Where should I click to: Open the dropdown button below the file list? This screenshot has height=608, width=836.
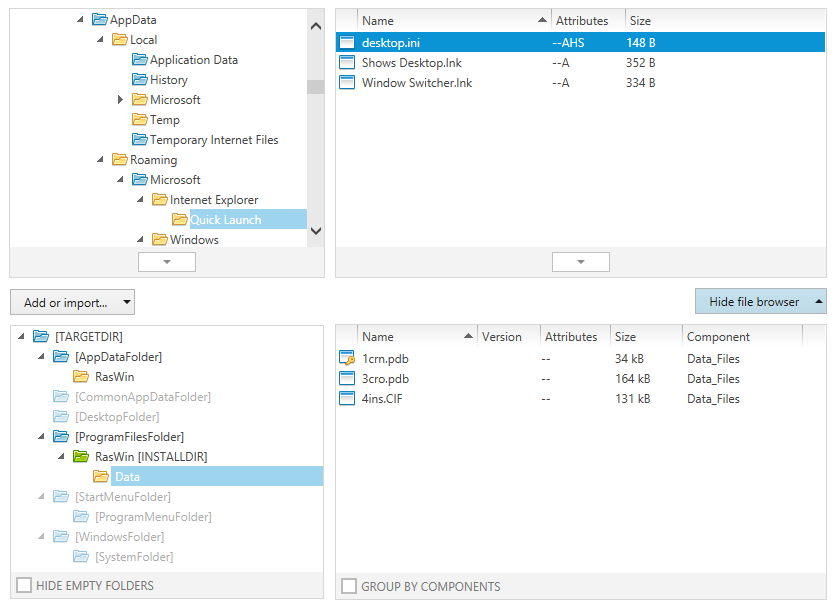(581, 261)
